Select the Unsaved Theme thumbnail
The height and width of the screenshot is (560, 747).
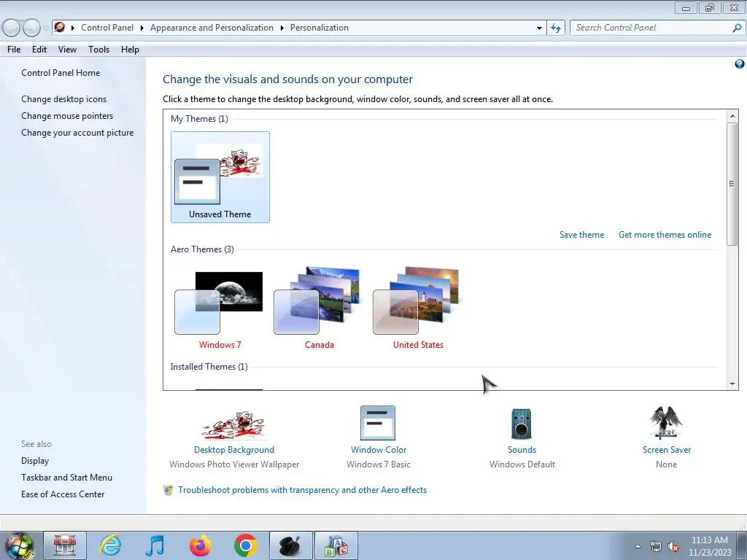[220, 177]
